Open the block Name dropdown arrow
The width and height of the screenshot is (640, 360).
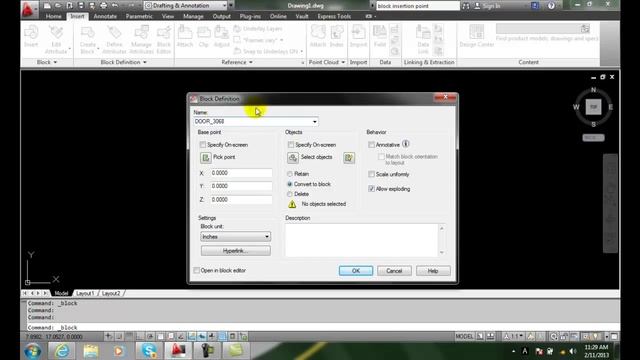click(314, 122)
